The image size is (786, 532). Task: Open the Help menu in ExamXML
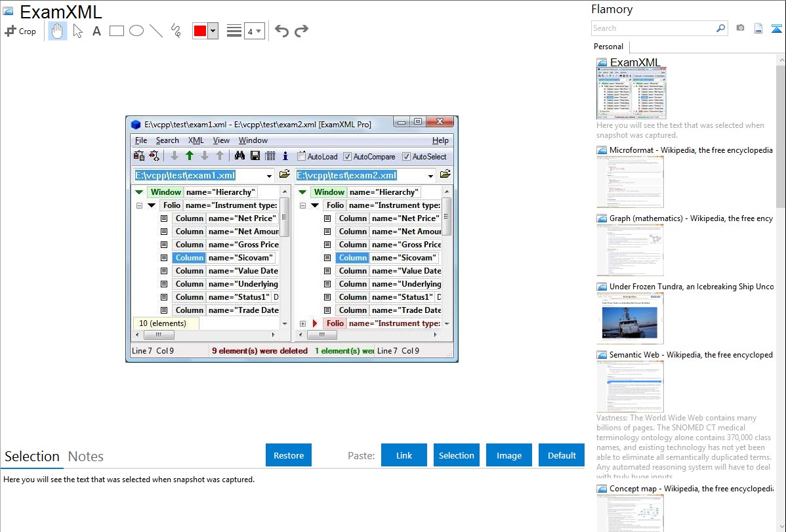tap(440, 140)
